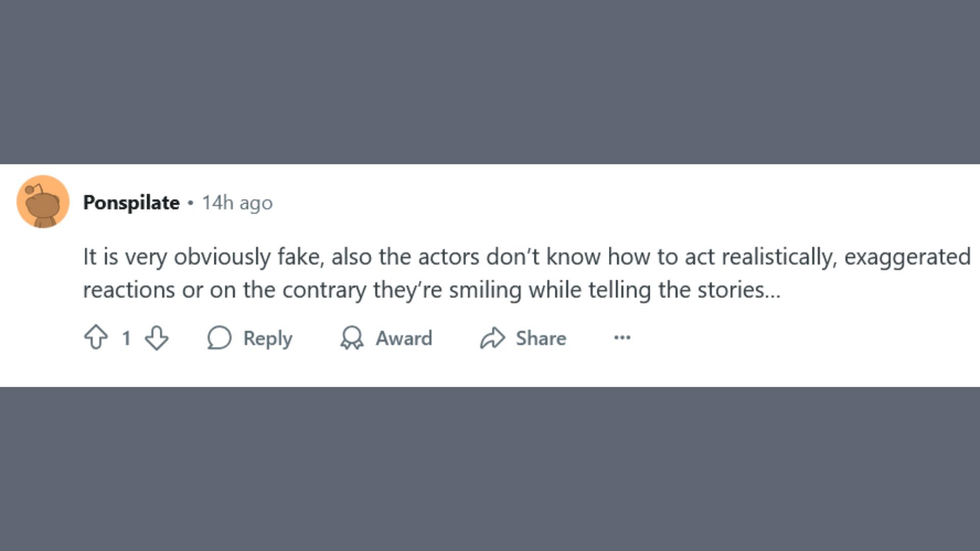Open the three-dot more options menu
980x551 pixels.
pyautogui.click(x=622, y=338)
